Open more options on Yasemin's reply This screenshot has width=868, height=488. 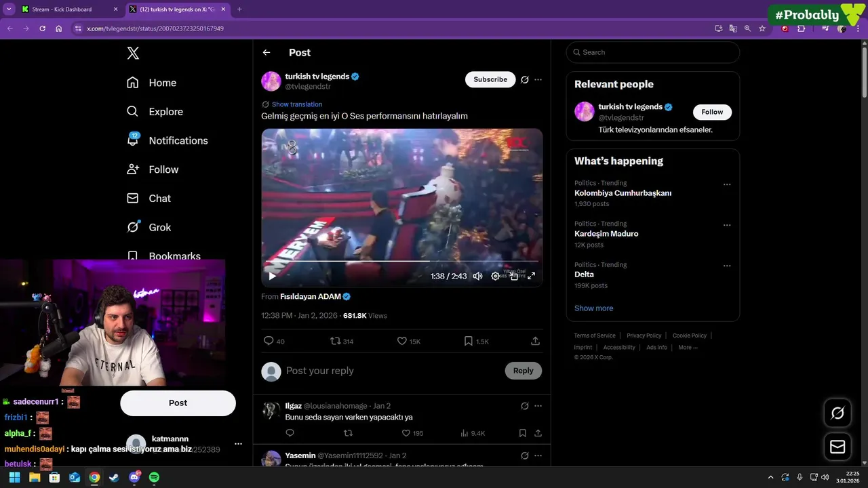pos(538,455)
